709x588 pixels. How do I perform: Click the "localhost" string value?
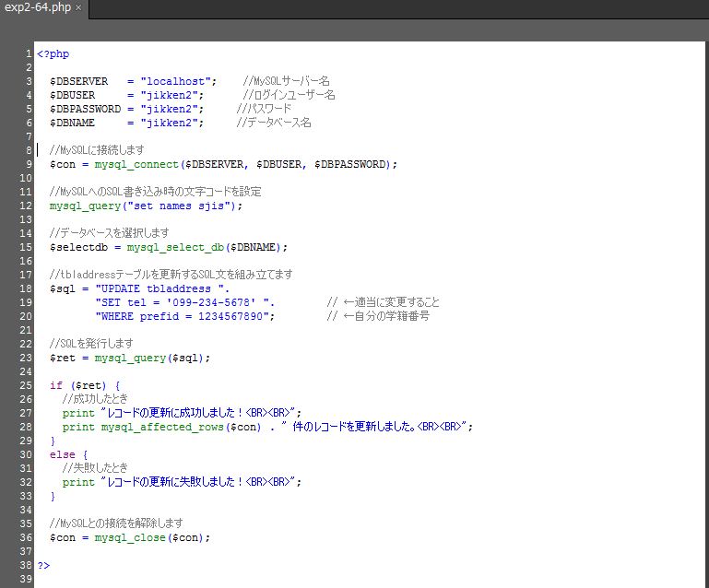click(179, 81)
